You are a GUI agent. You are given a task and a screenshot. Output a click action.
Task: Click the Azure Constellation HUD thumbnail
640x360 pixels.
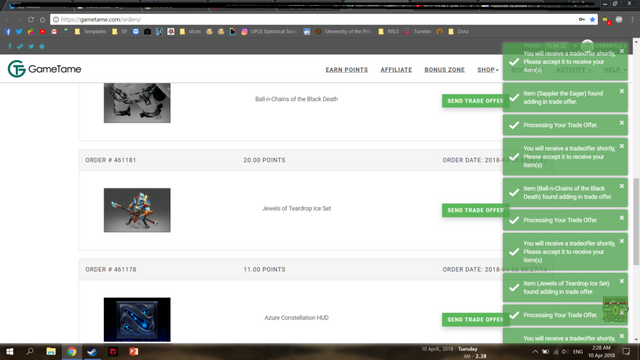[137, 320]
